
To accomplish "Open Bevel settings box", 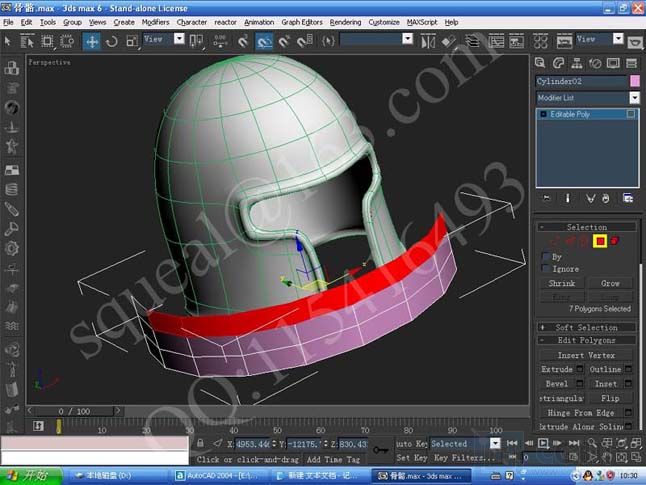I will (x=580, y=384).
